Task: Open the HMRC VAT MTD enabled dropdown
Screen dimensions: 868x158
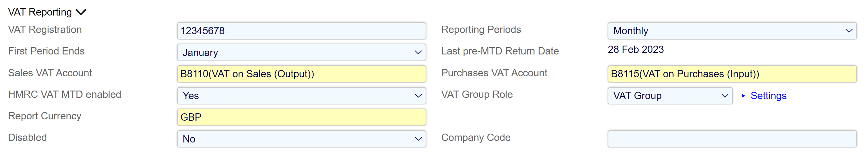Action: click(301, 96)
